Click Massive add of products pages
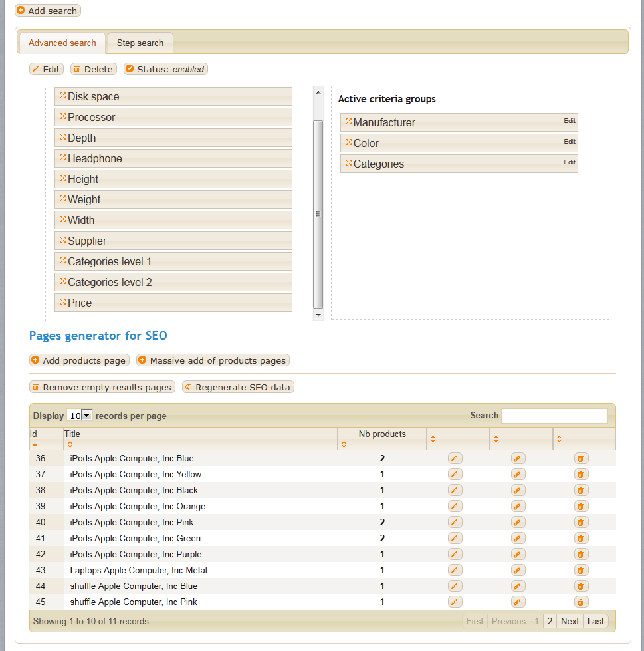The image size is (644, 651). [213, 360]
